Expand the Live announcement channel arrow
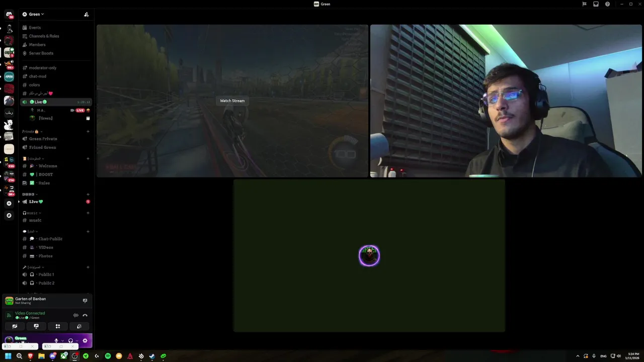644x362 pixels. coord(19,202)
